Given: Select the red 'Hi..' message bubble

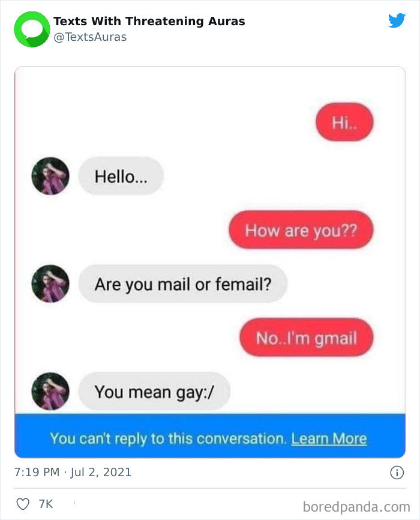Looking at the screenshot, I should coord(344,122).
